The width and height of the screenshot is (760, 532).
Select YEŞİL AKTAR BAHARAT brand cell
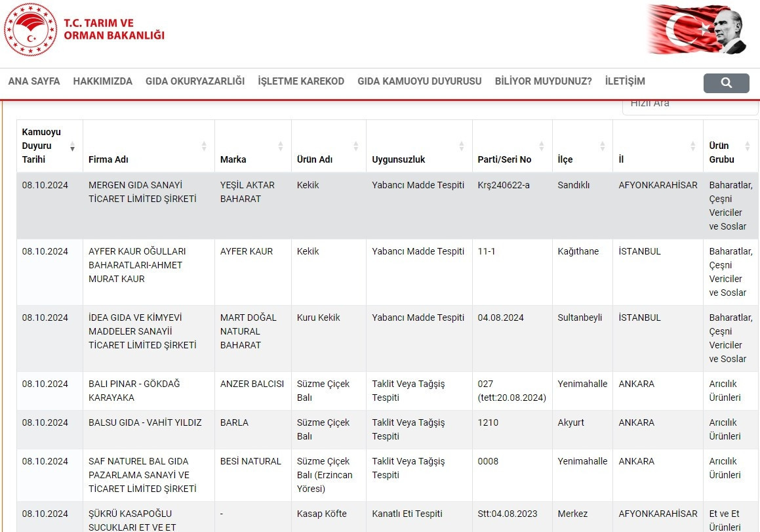pos(253,205)
